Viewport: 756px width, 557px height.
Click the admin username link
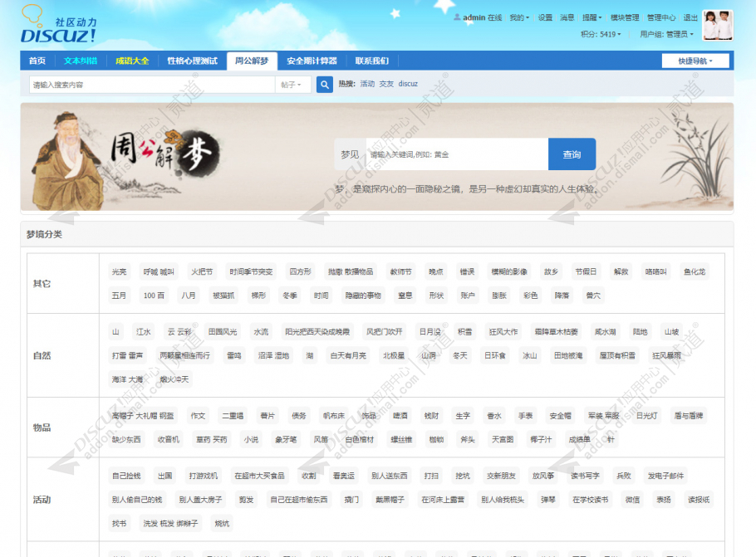click(x=474, y=17)
